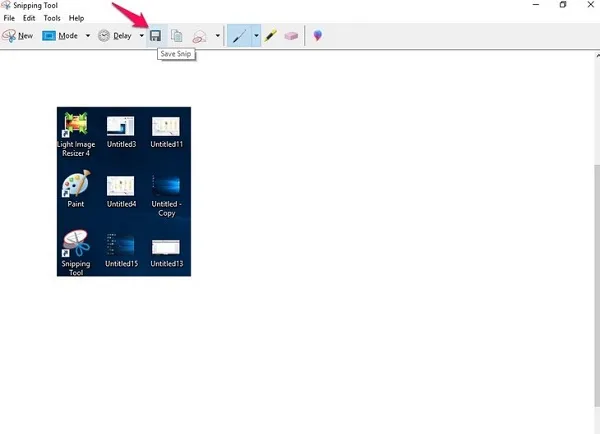The height and width of the screenshot is (434, 600).
Task: Open the Edit menu
Action: (29, 18)
